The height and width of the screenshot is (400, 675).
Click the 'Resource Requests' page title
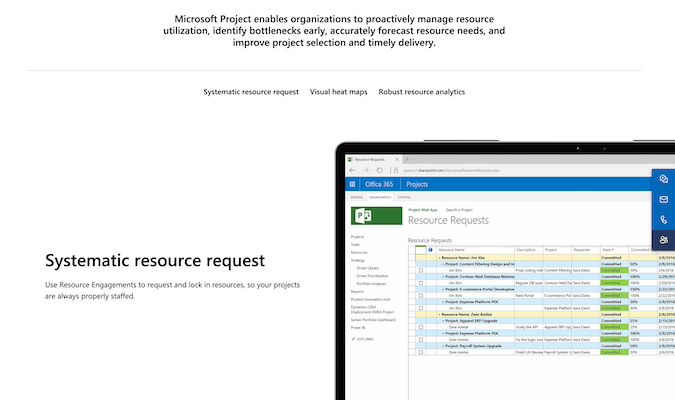pos(448,220)
